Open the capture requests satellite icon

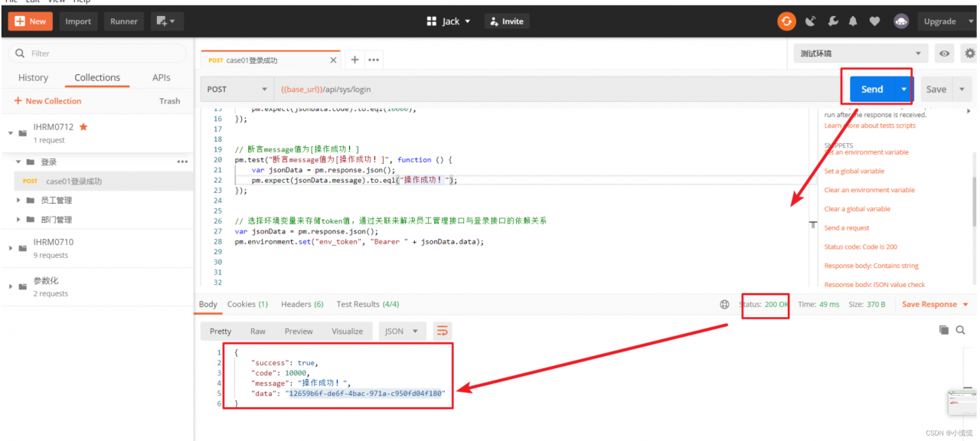tap(811, 21)
